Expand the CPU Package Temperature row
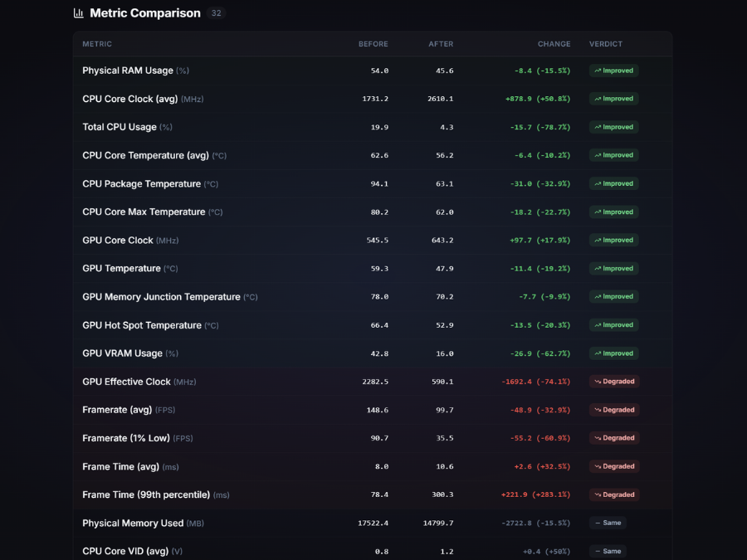Viewport: 747px width, 560px height. pyautogui.click(x=332, y=183)
